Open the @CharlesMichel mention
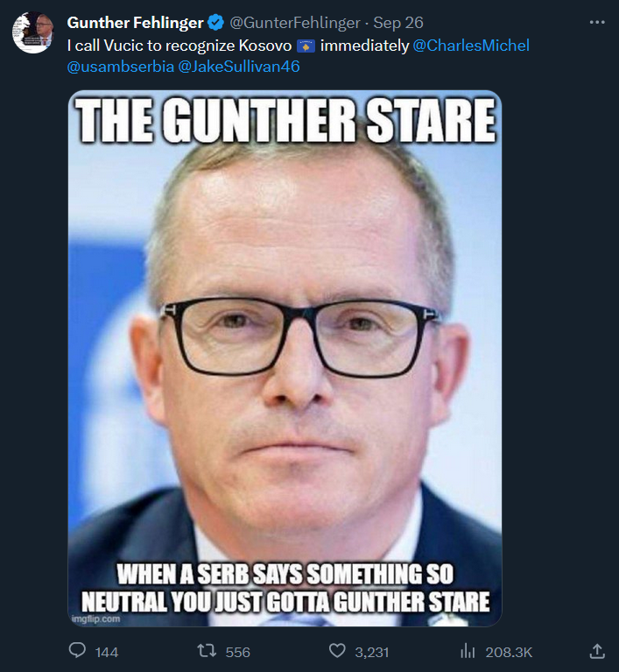 point(471,46)
